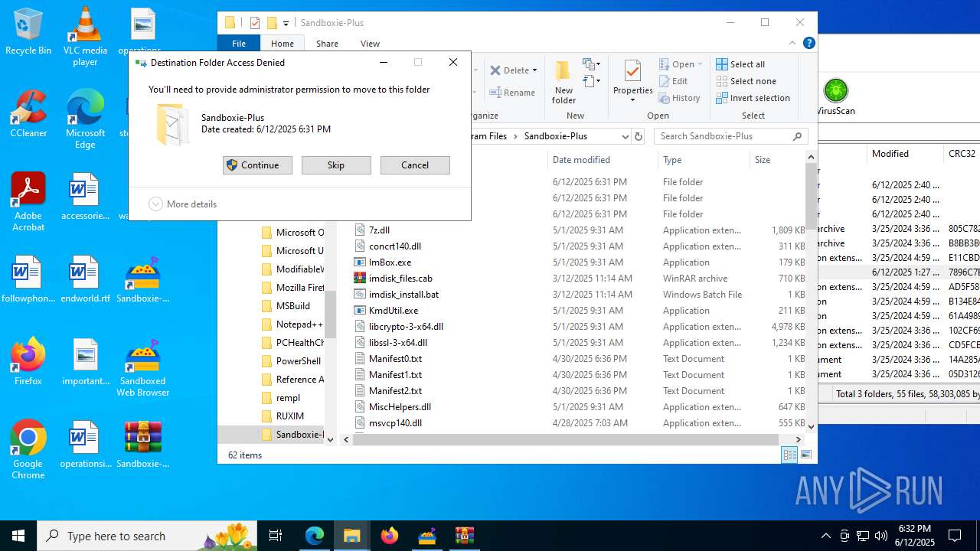
Task: Switch to the Home ribbon tab
Action: (282, 44)
